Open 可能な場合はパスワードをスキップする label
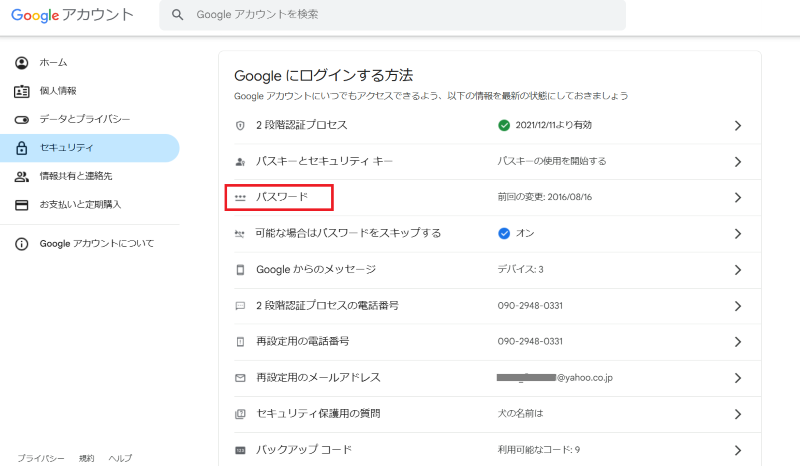Screen dimensions: 800x466 pyautogui.click(x=348, y=233)
